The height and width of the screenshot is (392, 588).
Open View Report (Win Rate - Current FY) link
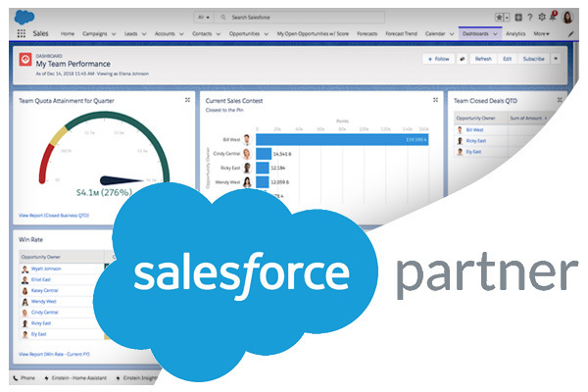coord(54,354)
